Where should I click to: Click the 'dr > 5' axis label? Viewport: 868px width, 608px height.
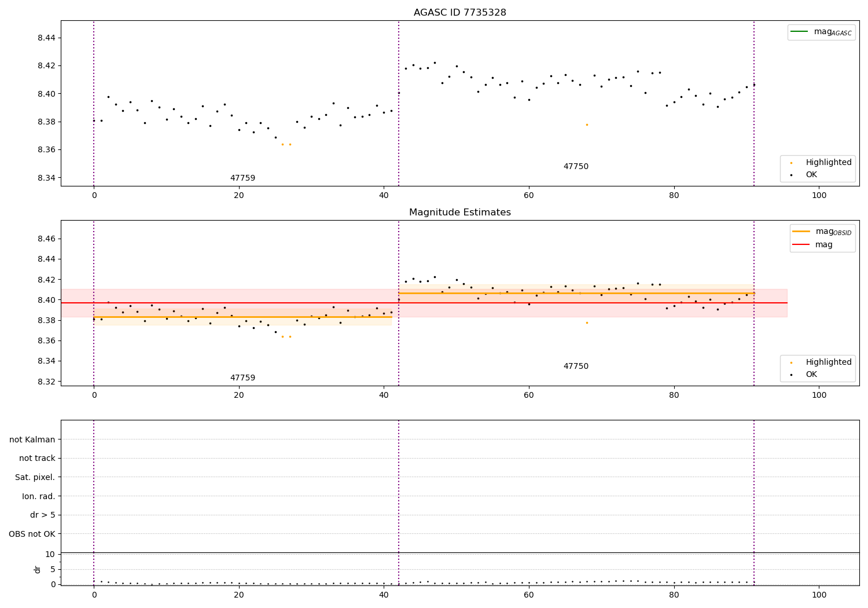43,515
